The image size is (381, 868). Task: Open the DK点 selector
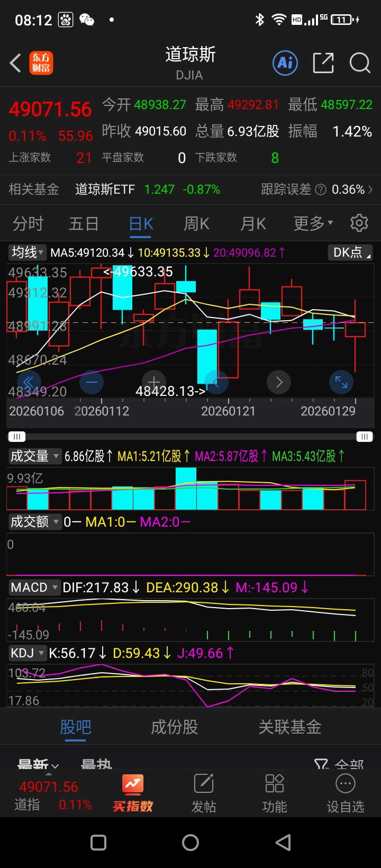(x=350, y=252)
